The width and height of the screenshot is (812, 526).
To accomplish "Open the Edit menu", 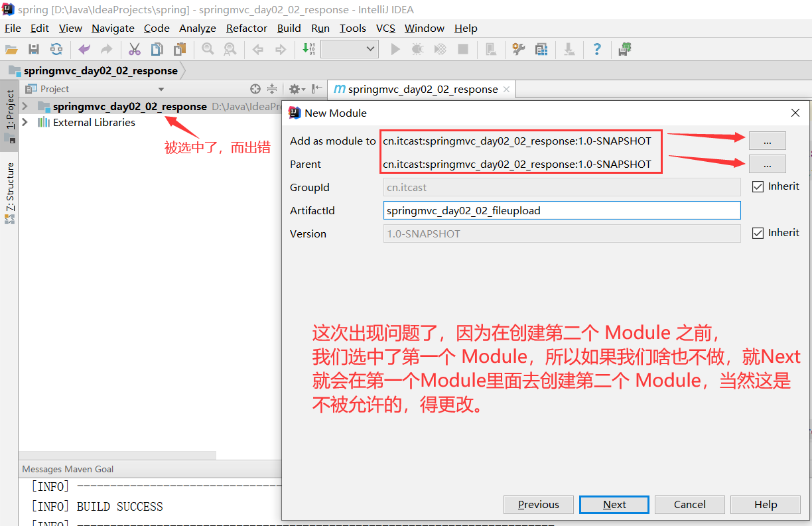I will click(x=40, y=28).
